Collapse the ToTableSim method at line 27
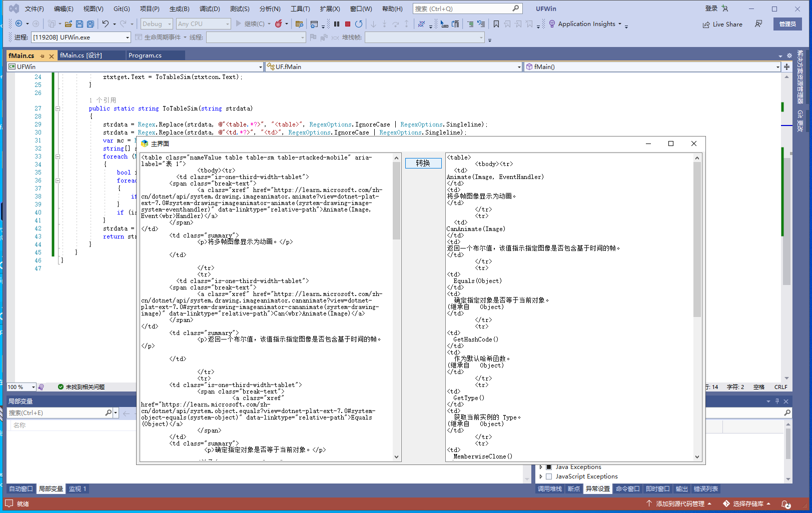Screen dimensions: 812x513 [58, 108]
